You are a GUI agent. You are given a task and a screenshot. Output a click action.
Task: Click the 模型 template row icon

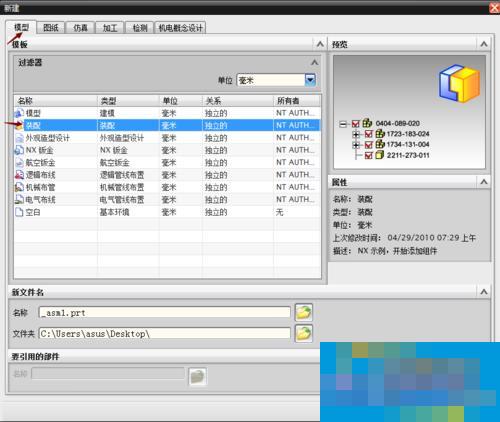[19, 113]
